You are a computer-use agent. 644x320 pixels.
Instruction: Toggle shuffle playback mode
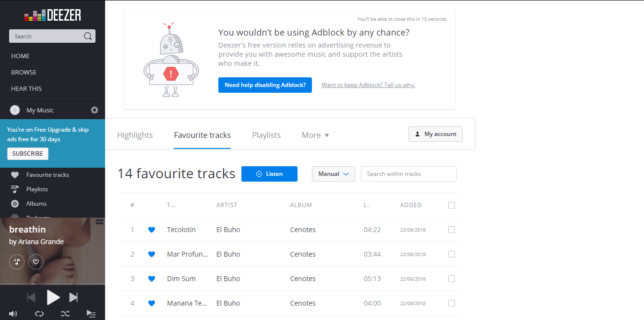click(x=65, y=314)
